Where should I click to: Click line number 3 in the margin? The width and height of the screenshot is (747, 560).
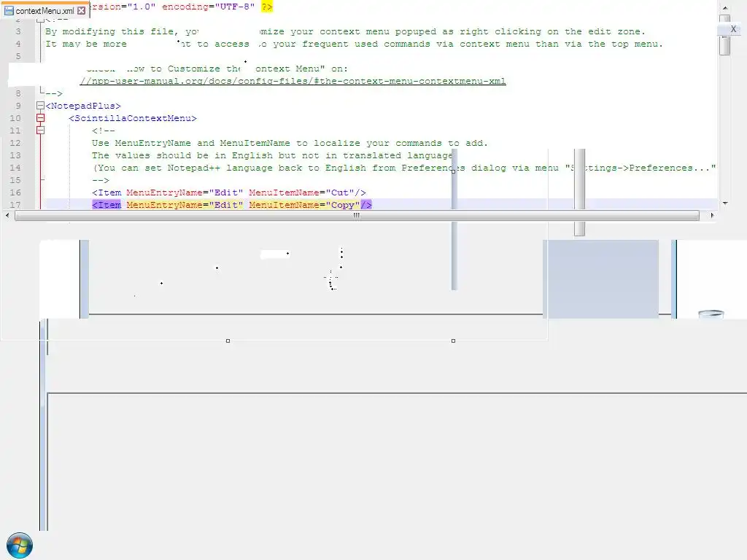(x=18, y=31)
